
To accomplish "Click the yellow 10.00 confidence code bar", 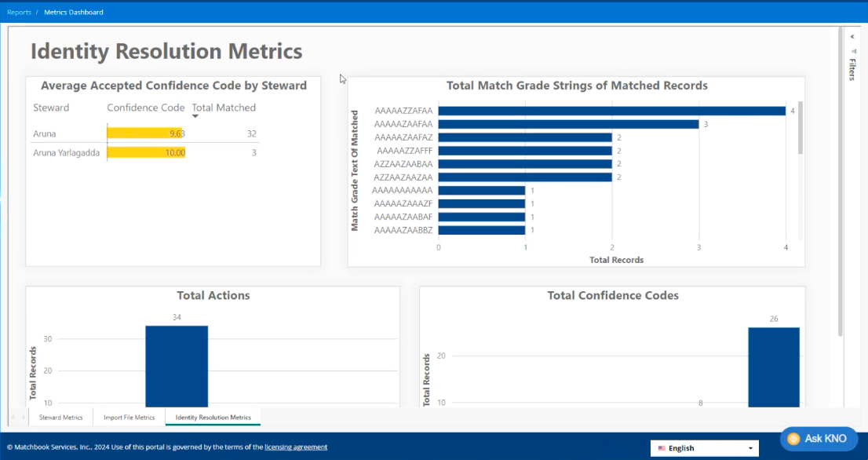I will (146, 153).
